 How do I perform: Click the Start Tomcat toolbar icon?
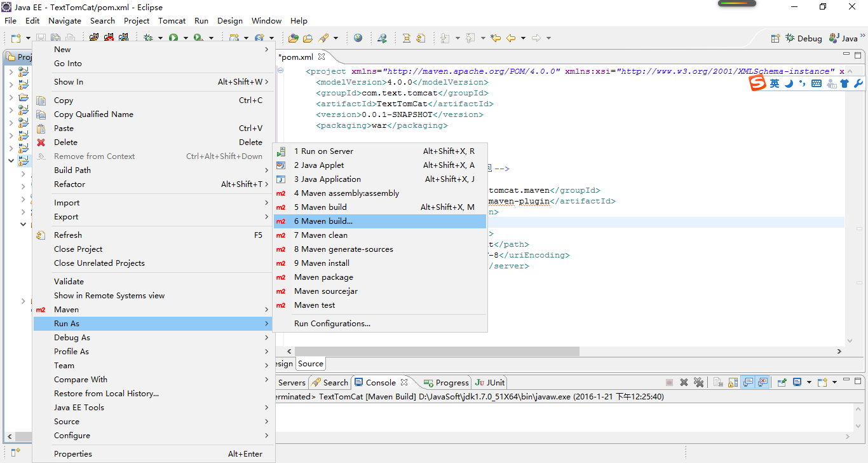click(94, 38)
